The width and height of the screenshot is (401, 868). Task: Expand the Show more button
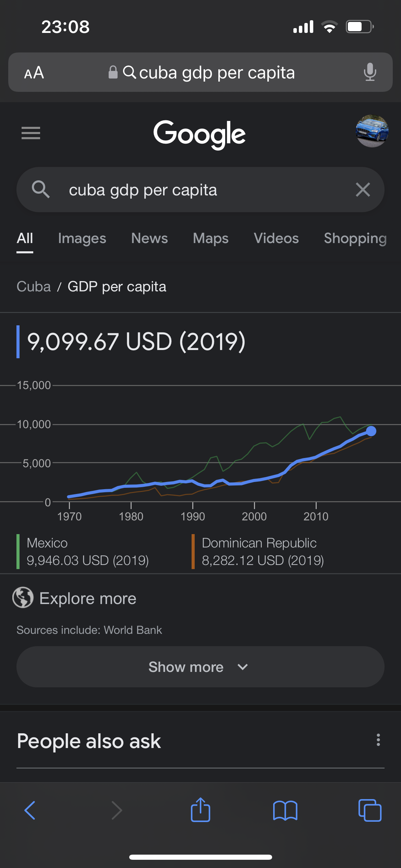200,667
